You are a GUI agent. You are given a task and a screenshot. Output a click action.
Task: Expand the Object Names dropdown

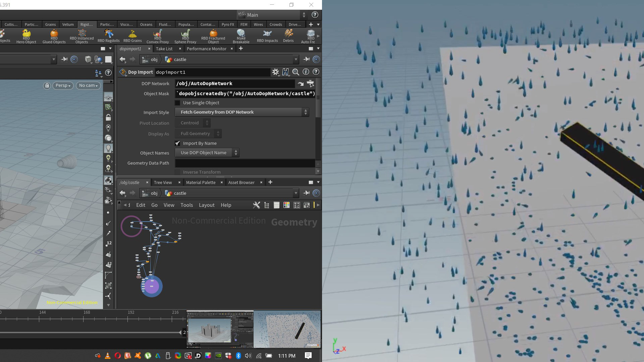click(x=207, y=153)
